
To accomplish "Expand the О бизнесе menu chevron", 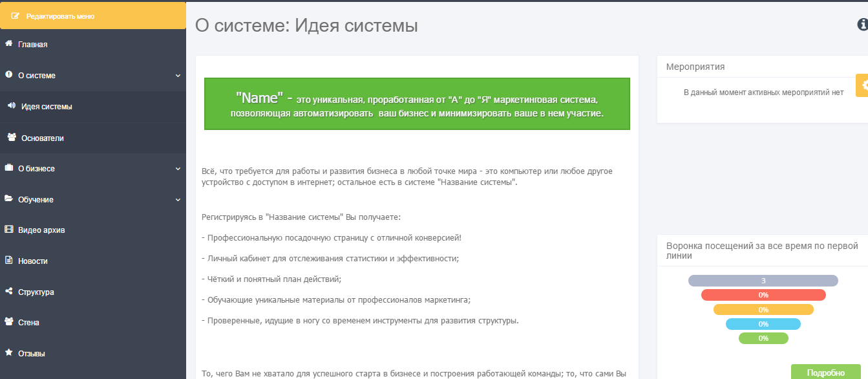I will click(x=178, y=169).
